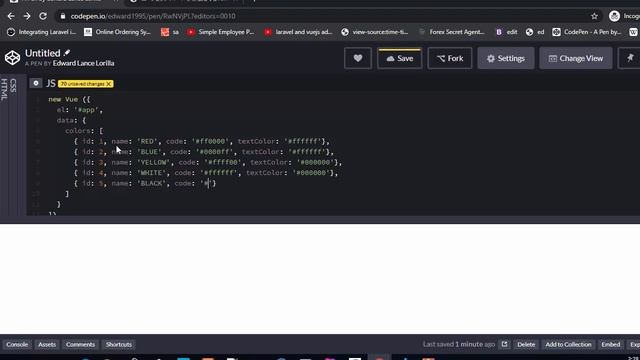Click the Incognito profile icon

(614, 16)
